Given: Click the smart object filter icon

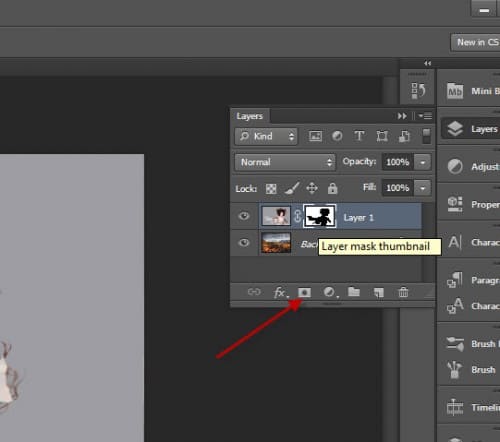Looking at the screenshot, I should pyautogui.click(x=404, y=136).
